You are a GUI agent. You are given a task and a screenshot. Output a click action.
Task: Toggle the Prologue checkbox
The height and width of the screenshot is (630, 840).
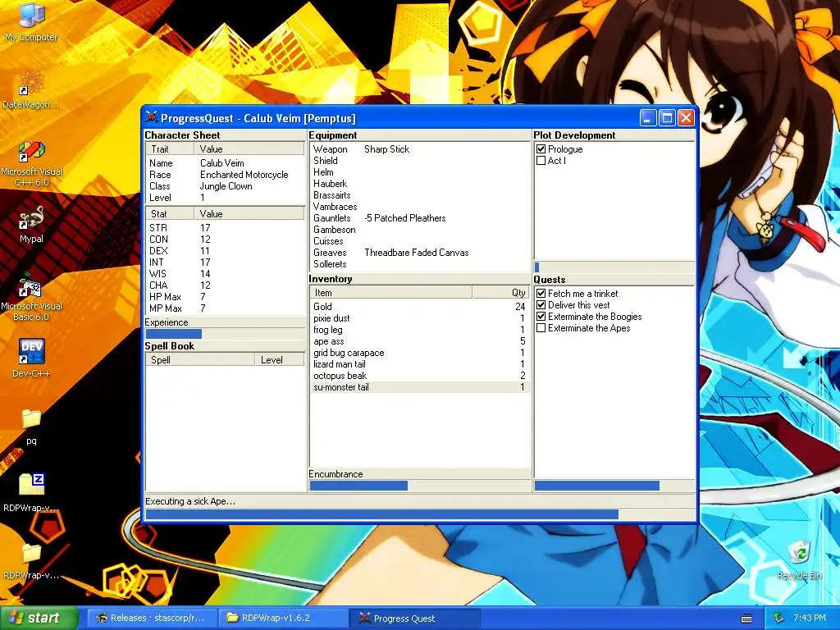(x=541, y=149)
